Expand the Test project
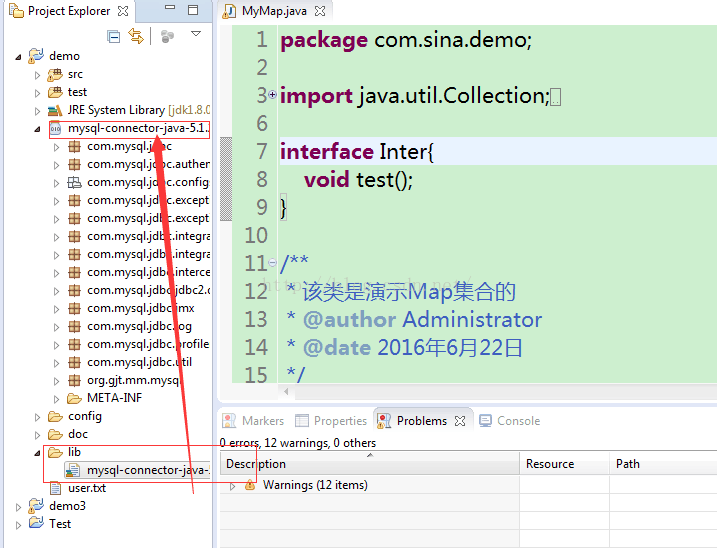This screenshot has height=548, width=717. click(18, 525)
